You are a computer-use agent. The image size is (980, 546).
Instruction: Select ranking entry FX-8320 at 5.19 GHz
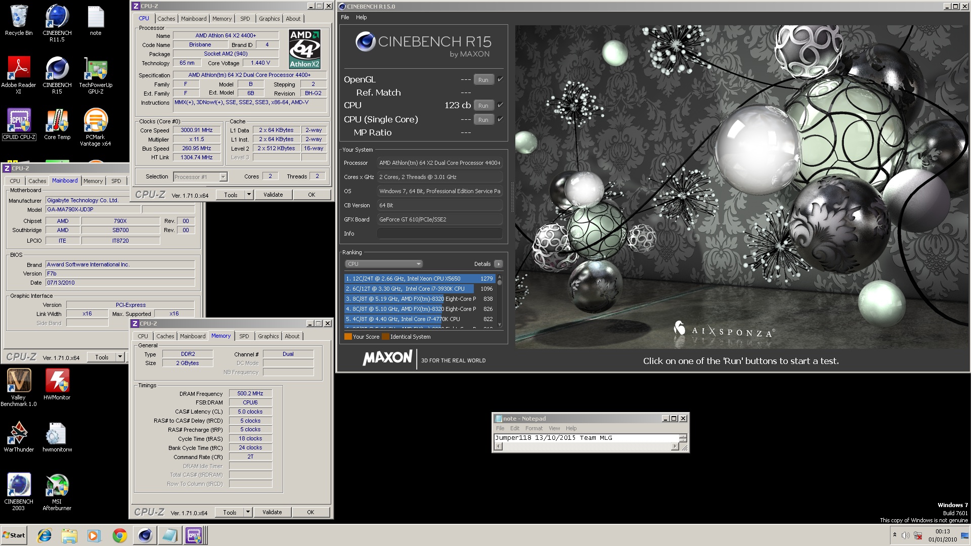419,299
